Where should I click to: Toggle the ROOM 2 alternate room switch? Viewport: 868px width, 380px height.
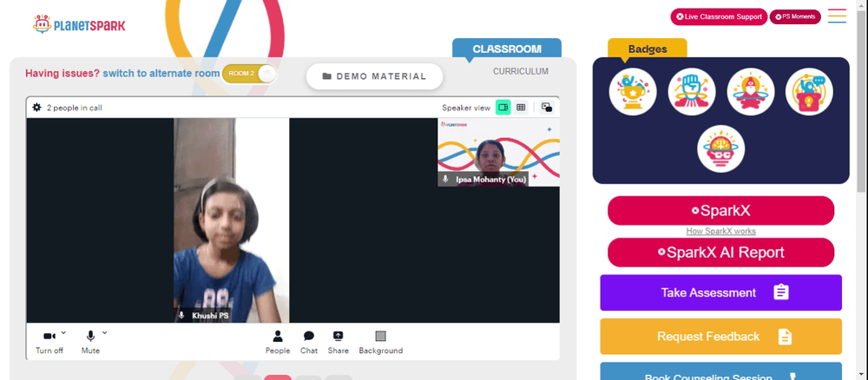[x=248, y=74]
